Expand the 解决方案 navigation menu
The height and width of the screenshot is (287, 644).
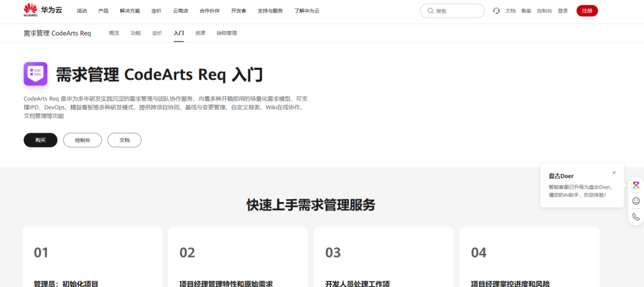[130, 11]
